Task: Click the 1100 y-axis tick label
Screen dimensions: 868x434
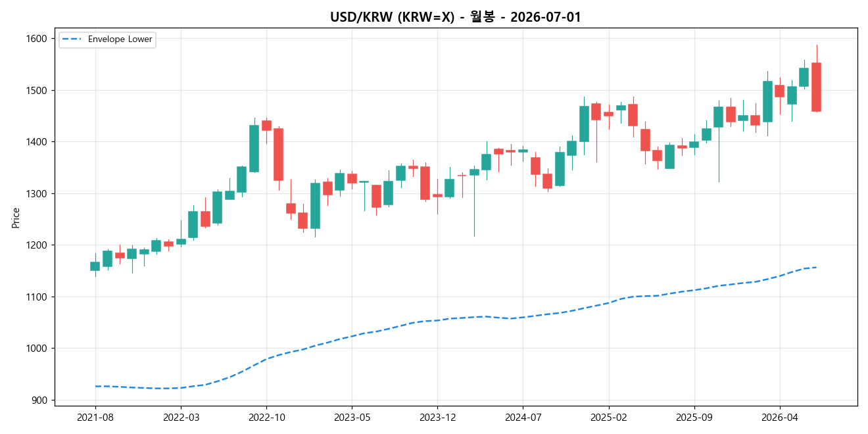Action: point(37,297)
